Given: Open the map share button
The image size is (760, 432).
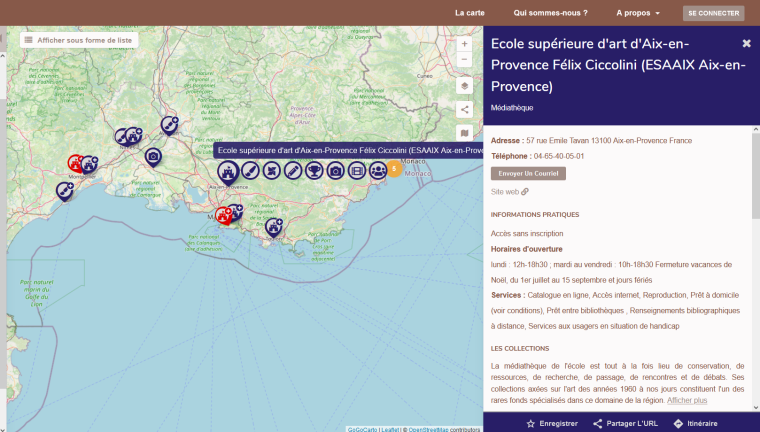Looking at the screenshot, I should (464, 110).
